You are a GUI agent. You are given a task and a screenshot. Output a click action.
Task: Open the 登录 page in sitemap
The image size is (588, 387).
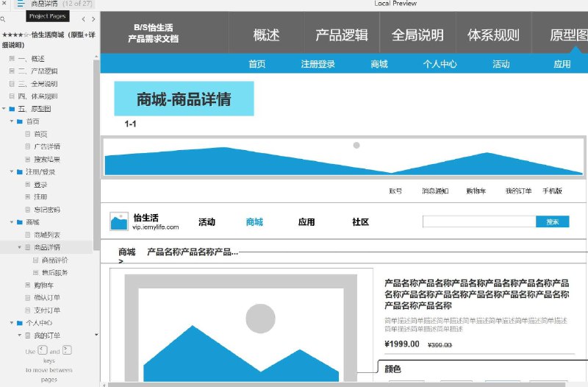click(x=40, y=185)
